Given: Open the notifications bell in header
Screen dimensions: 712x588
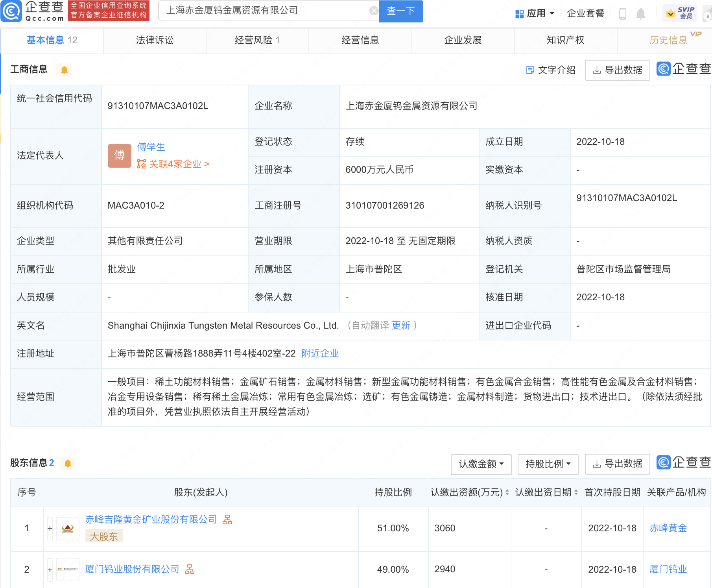Looking at the screenshot, I should pos(641,14).
